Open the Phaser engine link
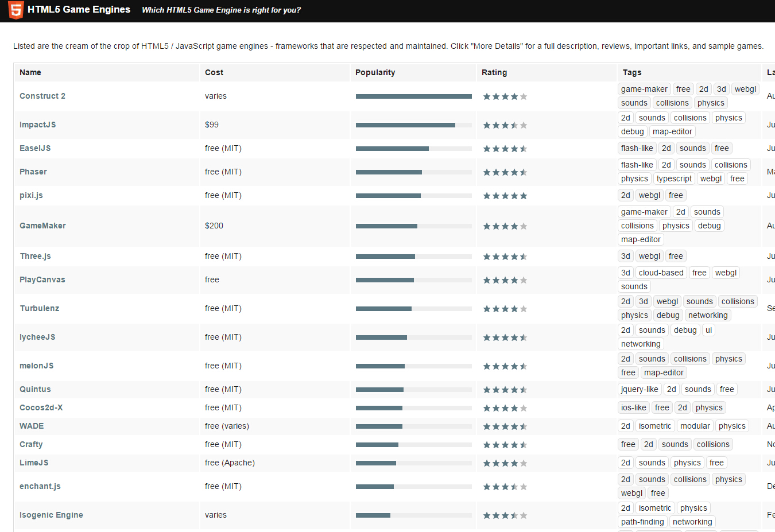775x532 pixels. tap(33, 172)
